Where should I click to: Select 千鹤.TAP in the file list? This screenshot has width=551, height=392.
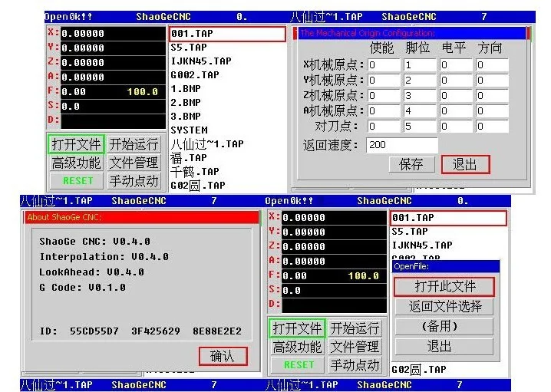coord(195,172)
